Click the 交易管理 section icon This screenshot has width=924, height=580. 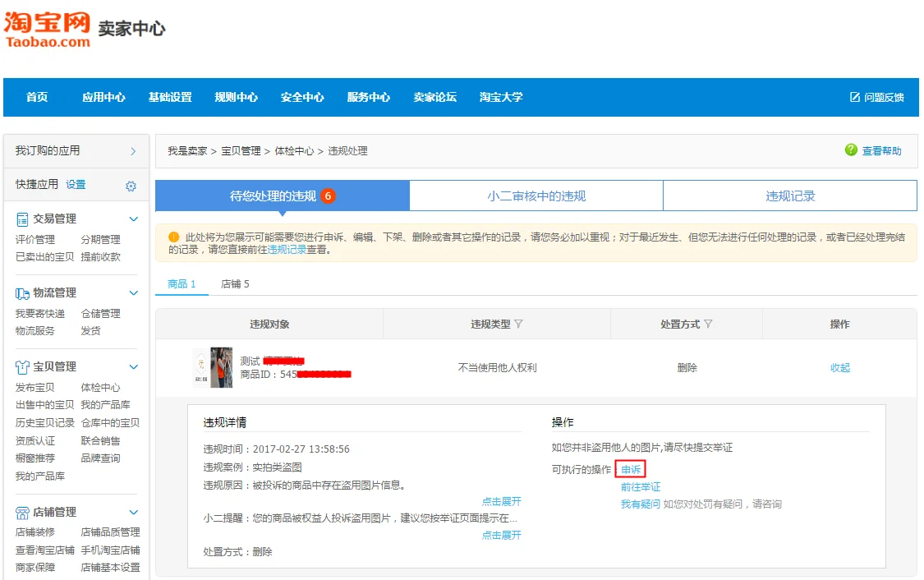[23, 219]
